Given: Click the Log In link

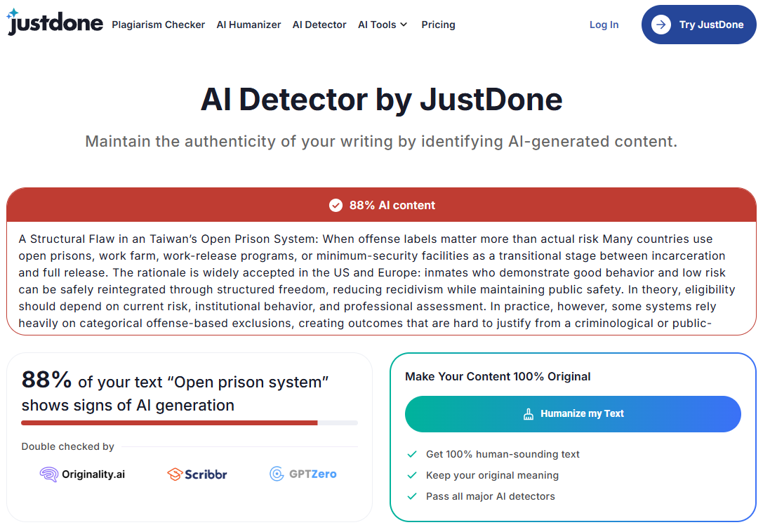Looking at the screenshot, I should point(604,25).
